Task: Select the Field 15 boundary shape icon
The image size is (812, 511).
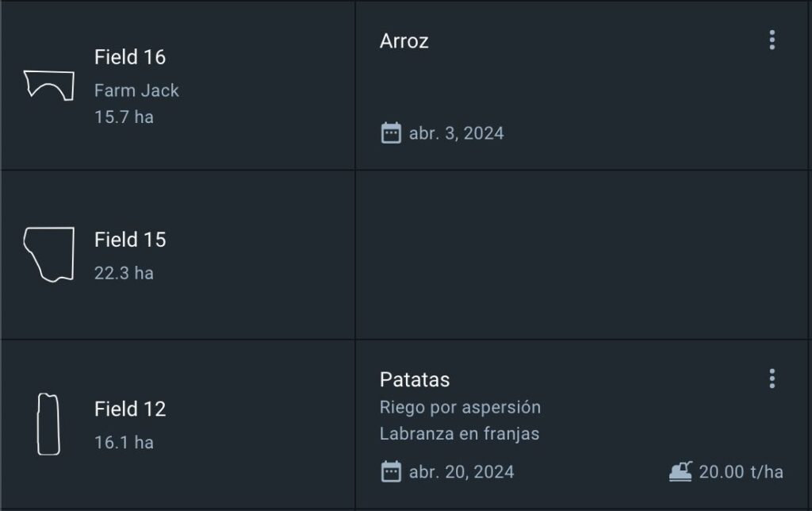Action: (48, 255)
